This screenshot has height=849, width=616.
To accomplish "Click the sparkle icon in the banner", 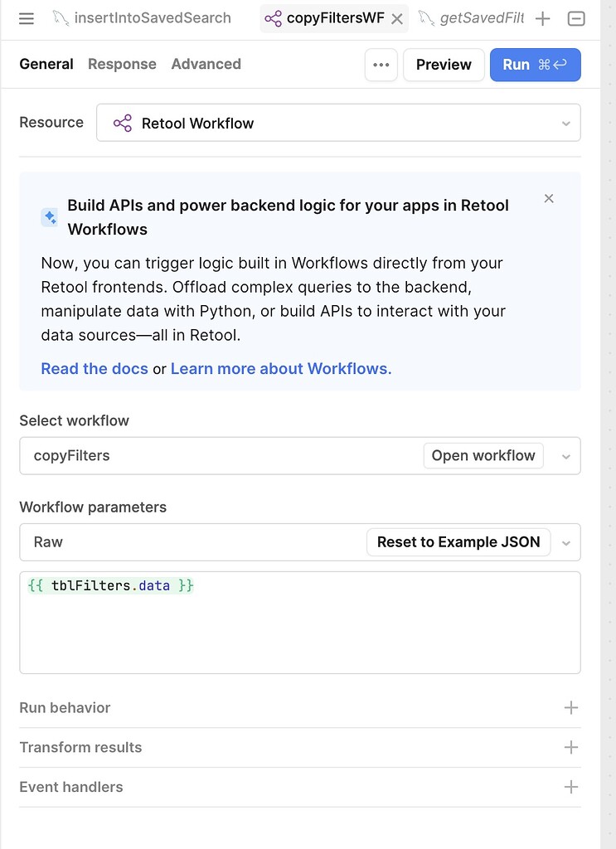I will [50, 217].
